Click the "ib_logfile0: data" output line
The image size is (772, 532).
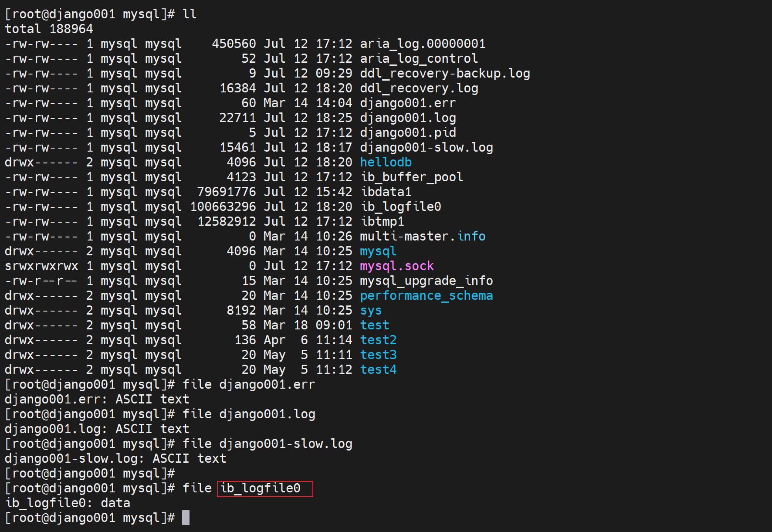point(68,503)
